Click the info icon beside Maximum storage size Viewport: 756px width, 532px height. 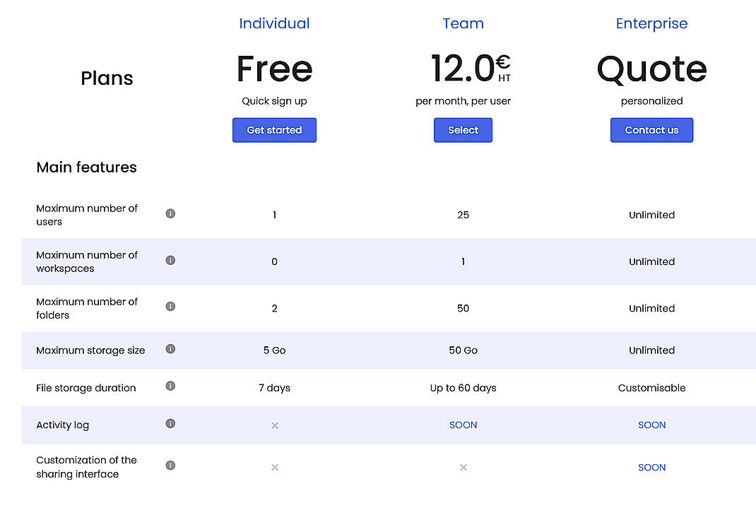tap(170, 348)
